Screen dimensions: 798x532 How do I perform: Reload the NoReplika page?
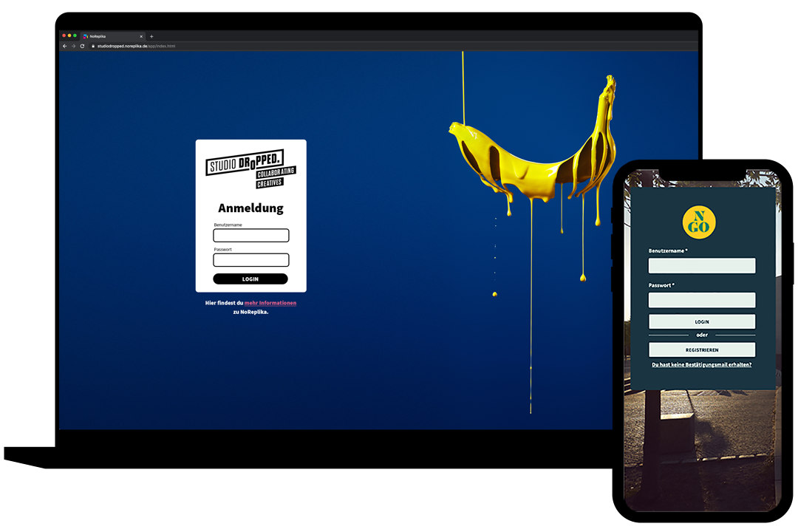(82, 46)
